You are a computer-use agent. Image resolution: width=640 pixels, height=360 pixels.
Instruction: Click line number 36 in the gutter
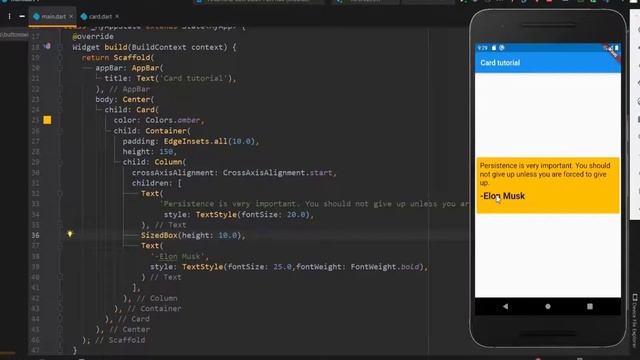pyautogui.click(x=36, y=236)
